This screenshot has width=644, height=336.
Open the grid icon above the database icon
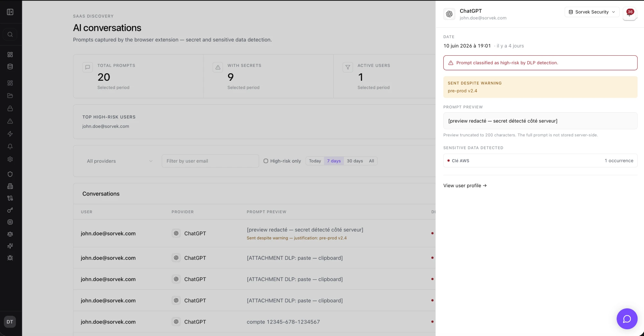click(10, 55)
